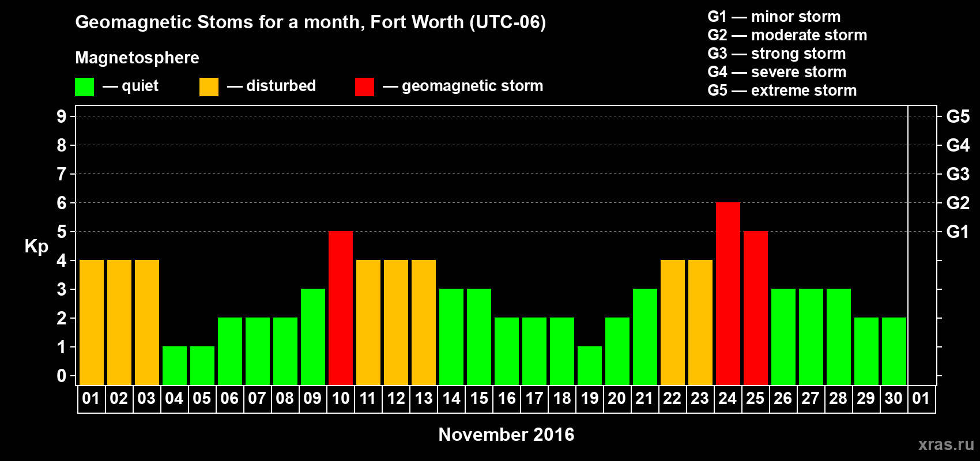980x461 pixels.
Task: Click the 'disturbed' legend text
Action: (281, 86)
